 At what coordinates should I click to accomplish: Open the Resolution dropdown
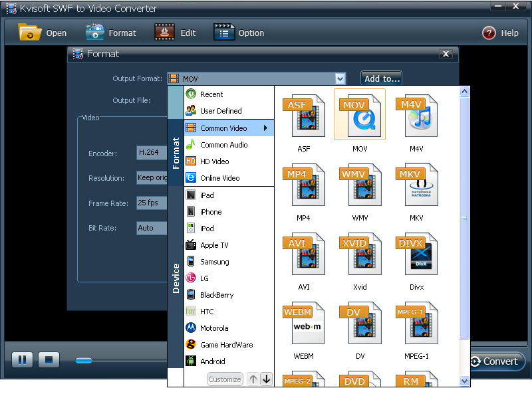point(152,177)
